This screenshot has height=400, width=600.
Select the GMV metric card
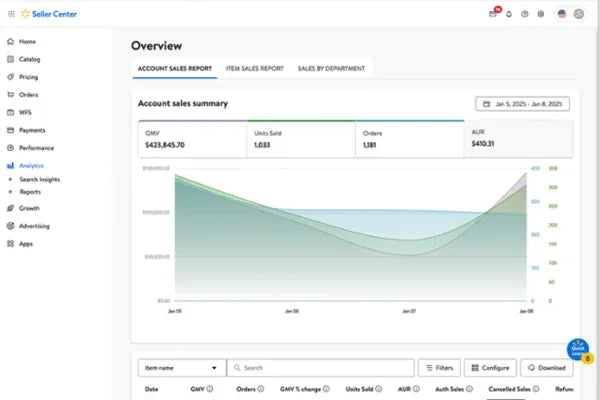coord(192,139)
